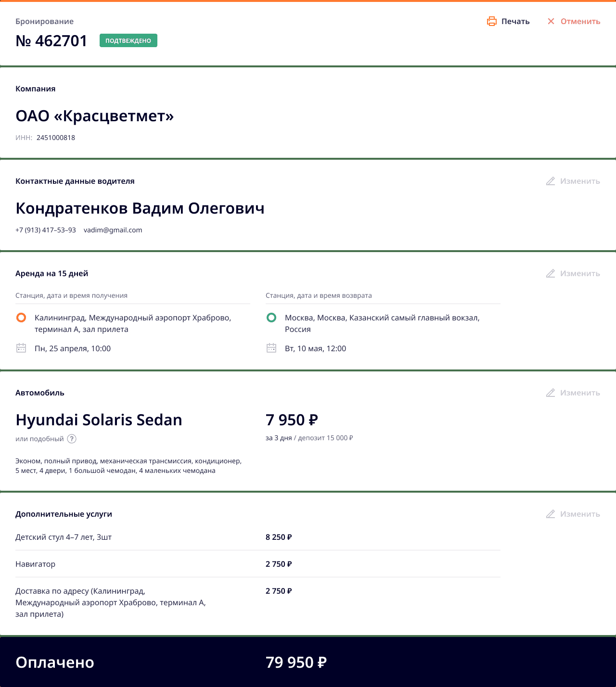Click the Hyundai Solaris Sedan title

click(x=99, y=420)
